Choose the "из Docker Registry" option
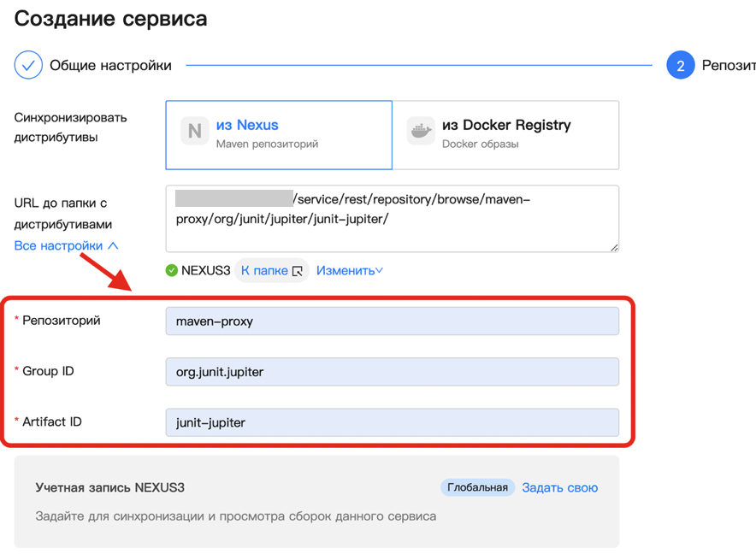The image size is (756, 554). (505, 134)
